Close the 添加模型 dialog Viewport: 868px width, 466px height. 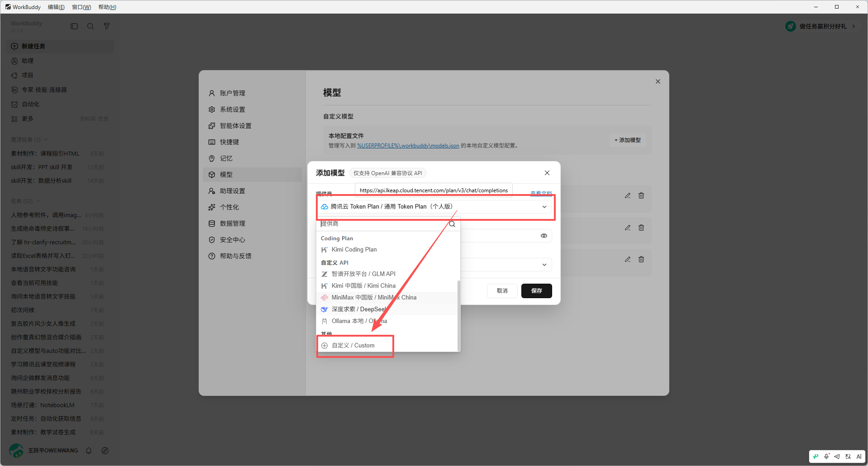point(547,173)
